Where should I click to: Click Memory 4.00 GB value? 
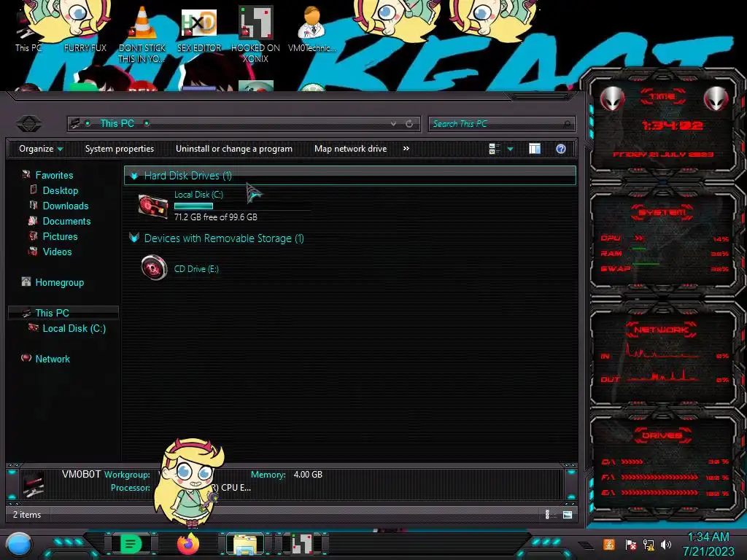click(308, 474)
